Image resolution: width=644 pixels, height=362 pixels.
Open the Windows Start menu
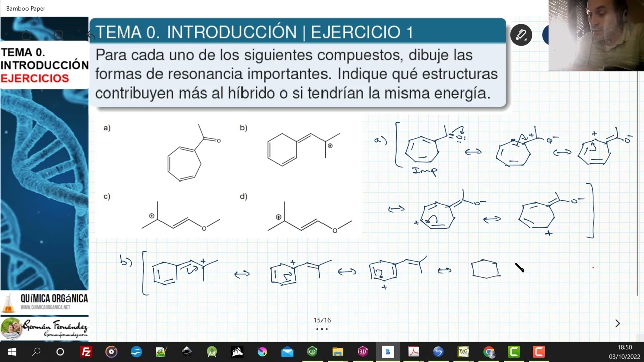click(x=12, y=352)
